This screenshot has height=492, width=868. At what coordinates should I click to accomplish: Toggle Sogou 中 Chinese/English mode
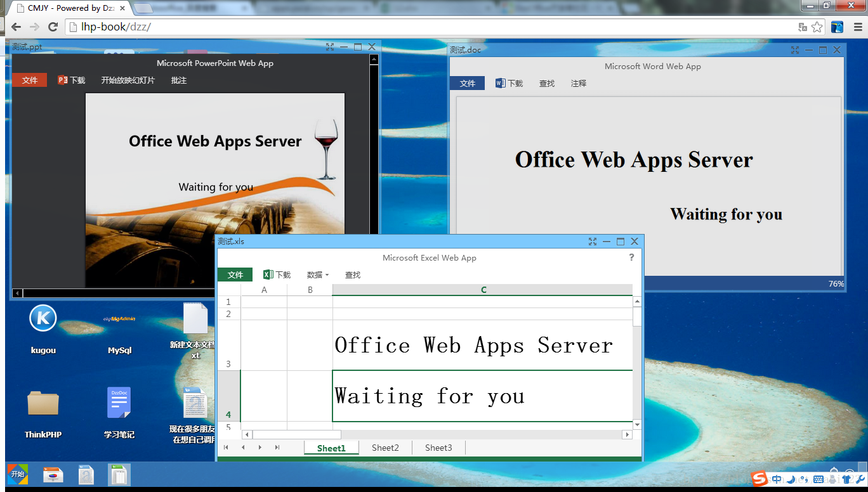pyautogui.click(x=777, y=479)
